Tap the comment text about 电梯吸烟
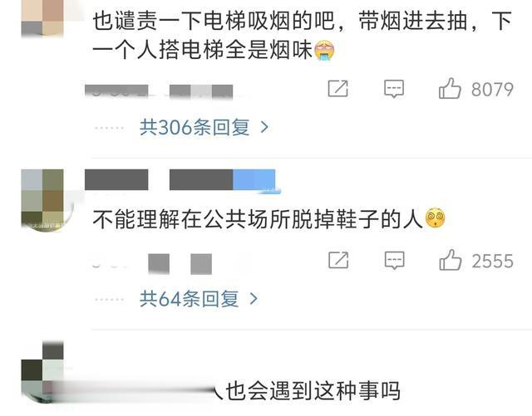Viewport: 532px width, 416px height. click(302, 35)
